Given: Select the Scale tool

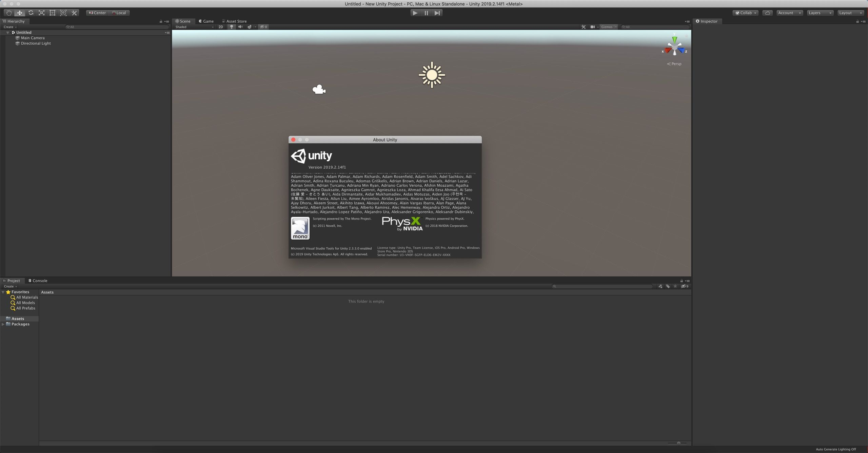Looking at the screenshot, I should (41, 13).
